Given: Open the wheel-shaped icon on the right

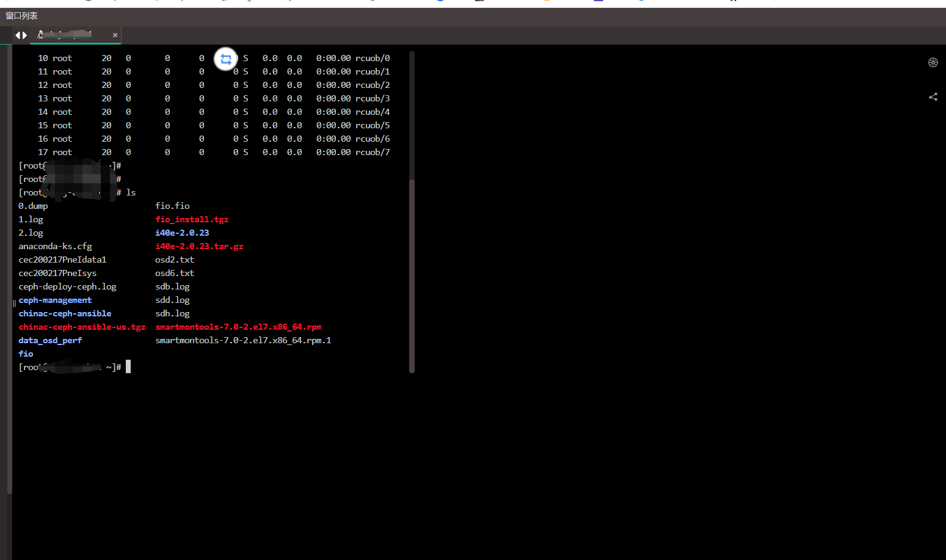Looking at the screenshot, I should [933, 62].
